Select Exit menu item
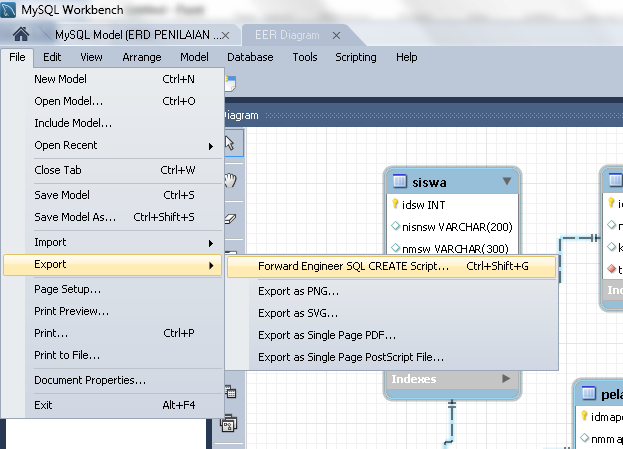Screen dimensions: 623x449 (112, 405)
